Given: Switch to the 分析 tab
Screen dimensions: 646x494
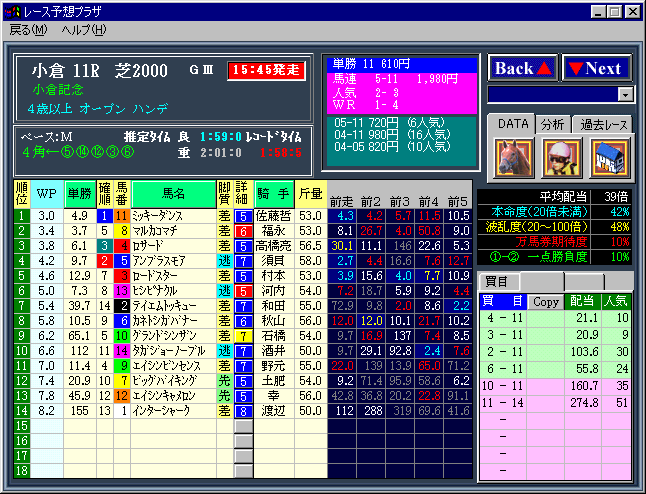Looking at the screenshot, I should (552, 124).
